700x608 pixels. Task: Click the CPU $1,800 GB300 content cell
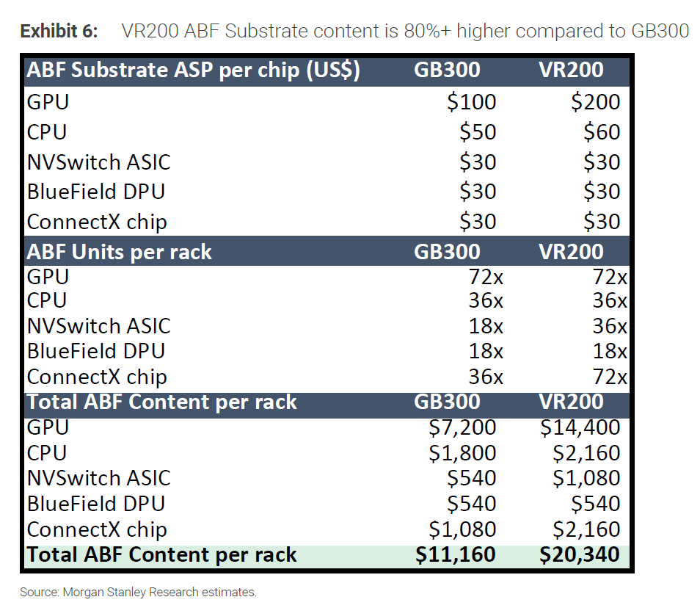(x=462, y=453)
